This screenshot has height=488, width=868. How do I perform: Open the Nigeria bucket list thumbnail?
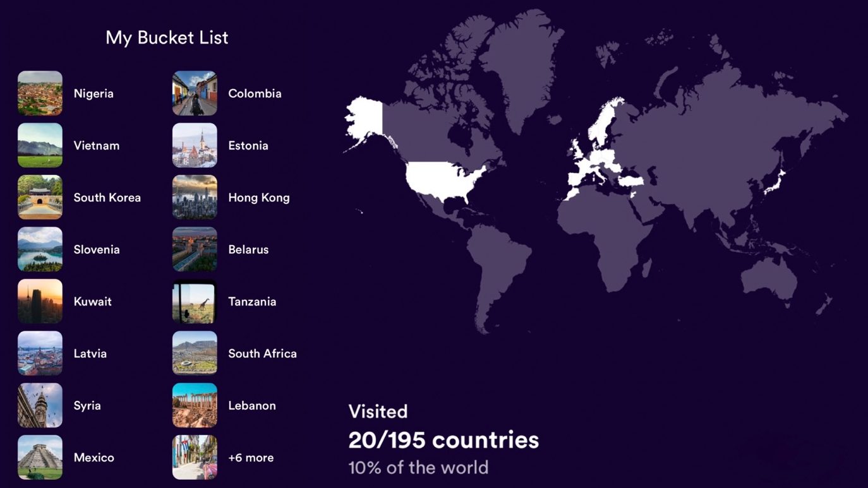coord(40,93)
